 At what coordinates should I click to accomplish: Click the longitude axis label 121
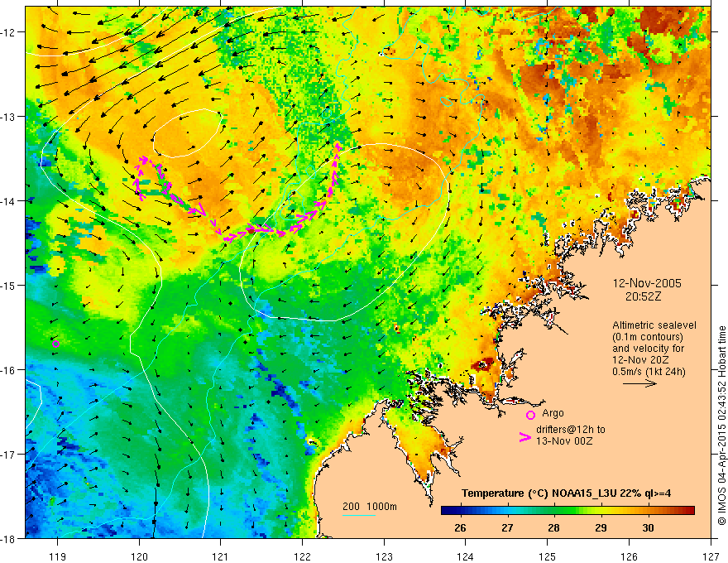coord(221,556)
